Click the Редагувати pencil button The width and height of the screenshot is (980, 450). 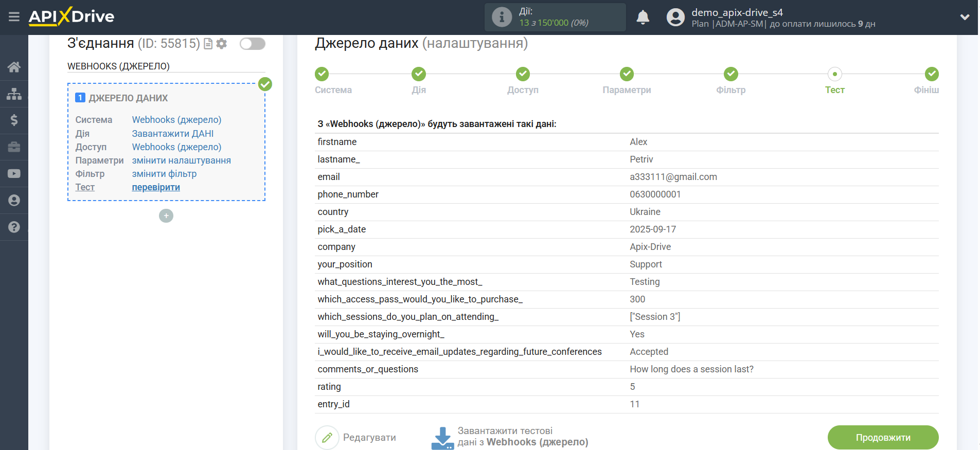click(x=327, y=438)
